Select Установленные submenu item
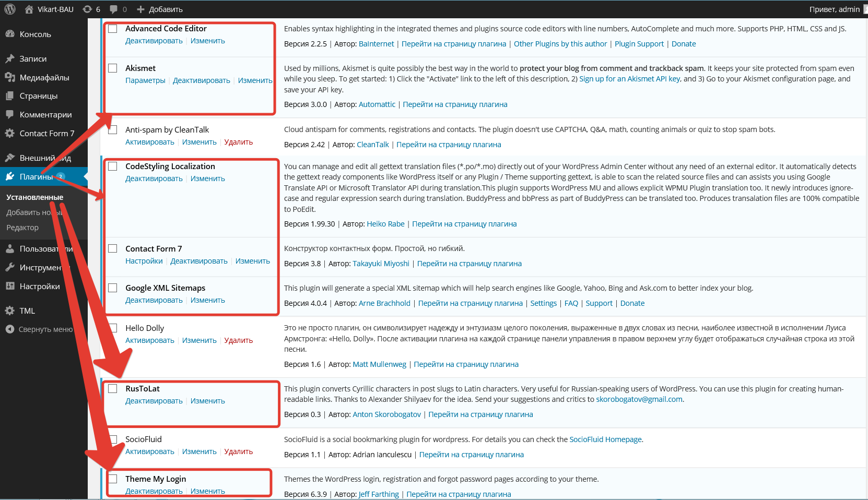Screen dimensions: 868x500 [x=34, y=197]
